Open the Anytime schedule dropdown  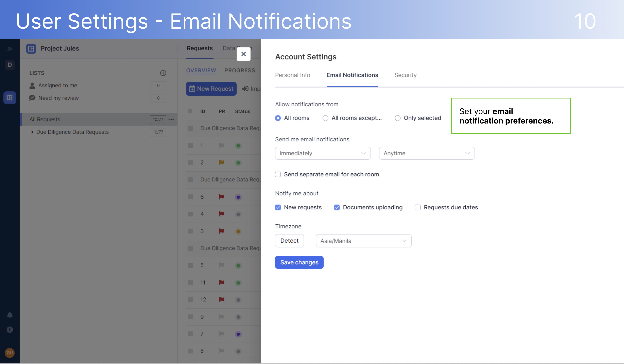426,153
